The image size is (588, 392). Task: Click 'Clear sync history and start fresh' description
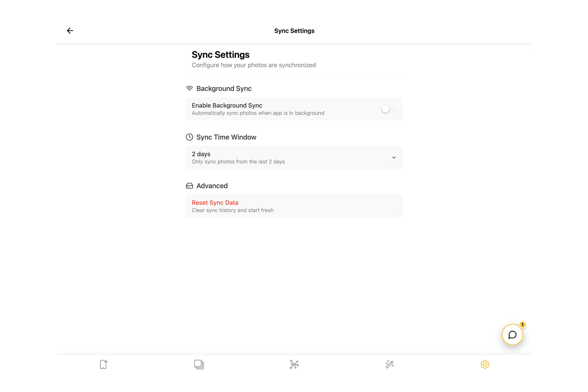232,210
